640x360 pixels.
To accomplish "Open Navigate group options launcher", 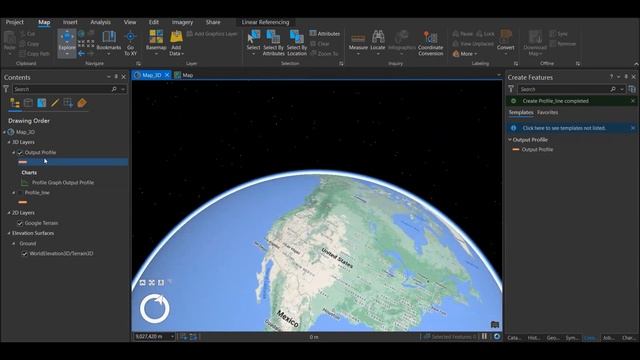I will click(138, 64).
